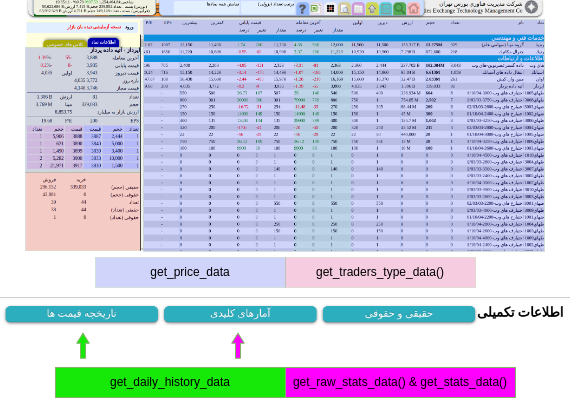
Task: Click the 'حقیقی و حقوقی' button
Action: pos(399,314)
